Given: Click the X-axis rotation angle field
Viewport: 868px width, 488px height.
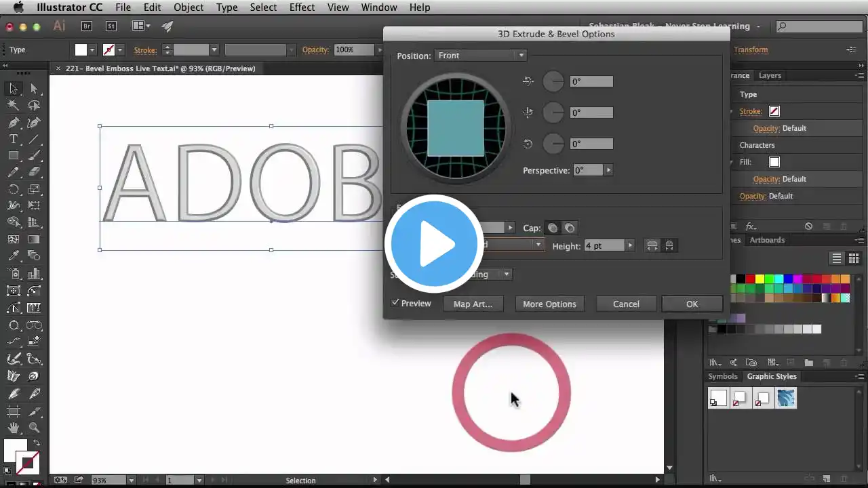Looking at the screenshot, I should pyautogui.click(x=591, y=81).
